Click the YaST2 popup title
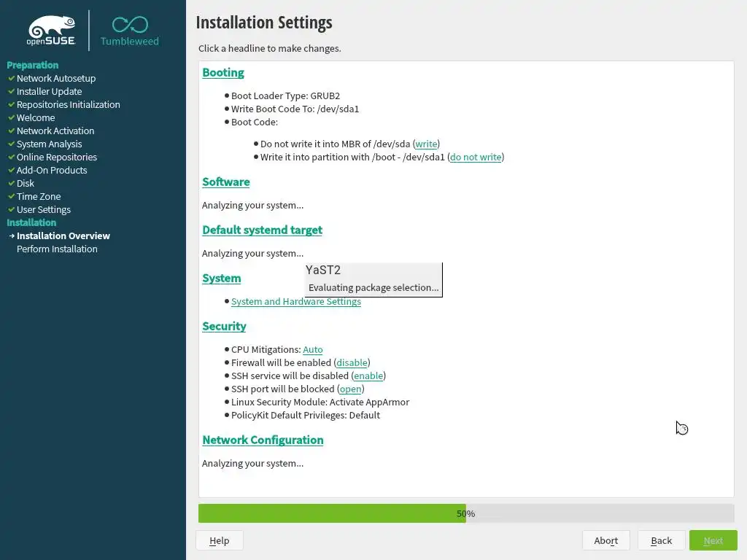The height and width of the screenshot is (560, 747). tap(323, 270)
